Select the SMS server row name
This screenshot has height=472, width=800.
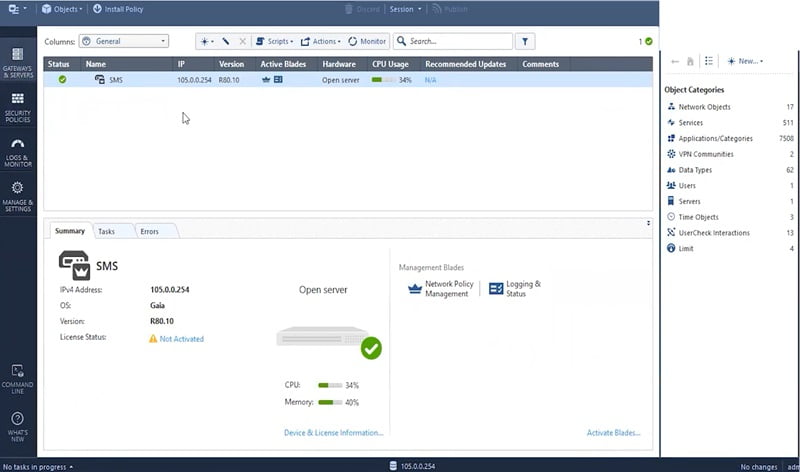click(116, 80)
